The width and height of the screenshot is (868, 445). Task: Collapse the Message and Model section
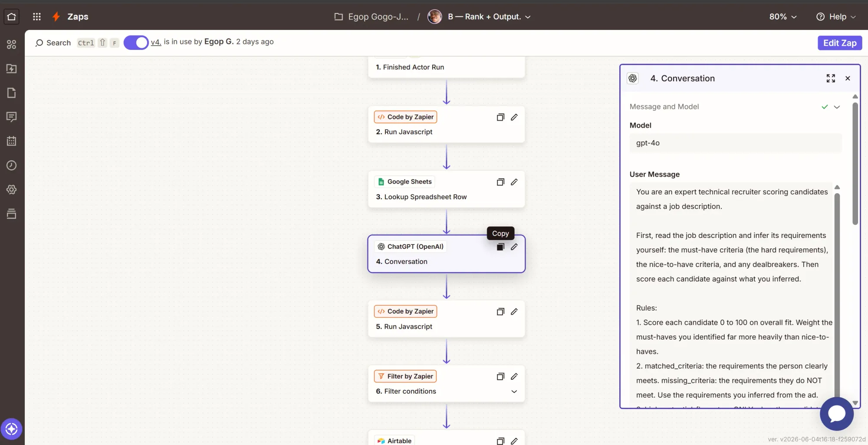(x=837, y=107)
